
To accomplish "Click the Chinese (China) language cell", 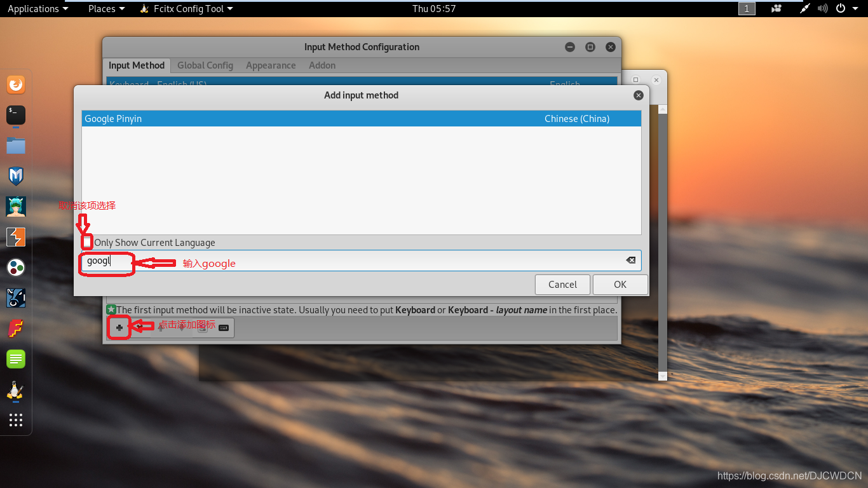I will [x=577, y=119].
